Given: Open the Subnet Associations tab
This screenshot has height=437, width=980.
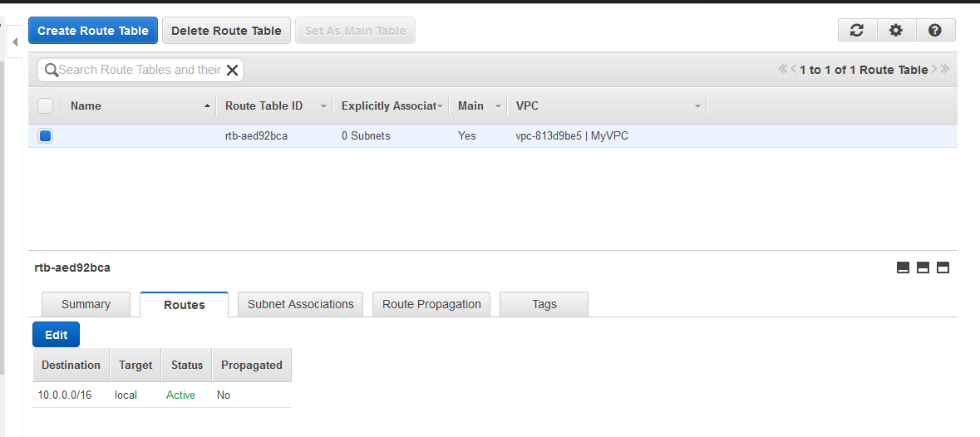Looking at the screenshot, I should tap(301, 304).
